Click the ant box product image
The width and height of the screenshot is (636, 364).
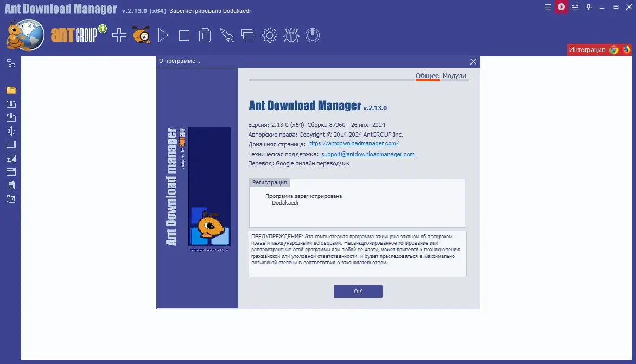[209, 187]
